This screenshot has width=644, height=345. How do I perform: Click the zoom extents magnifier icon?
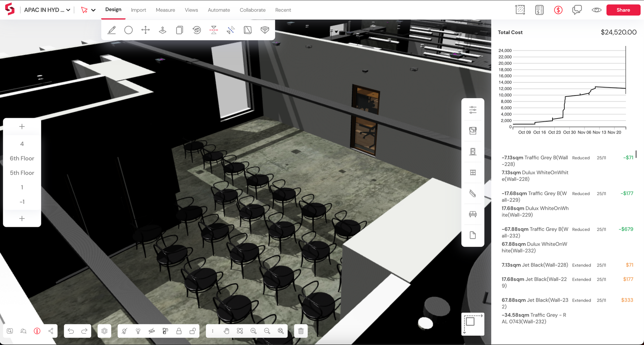(281, 331)
